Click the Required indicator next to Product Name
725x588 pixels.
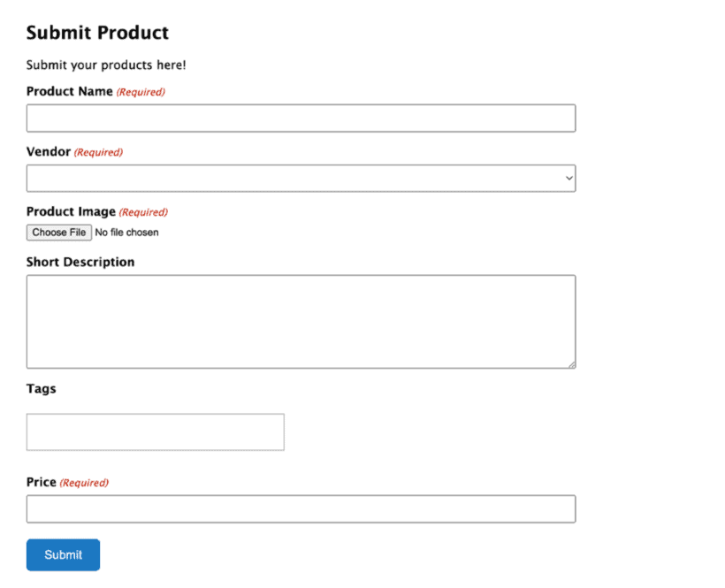pyautogui.click(x=141, y=91)
